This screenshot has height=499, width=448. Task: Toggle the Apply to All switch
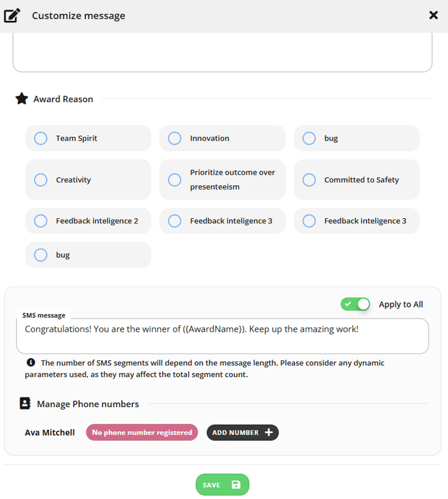click(355, 304)
